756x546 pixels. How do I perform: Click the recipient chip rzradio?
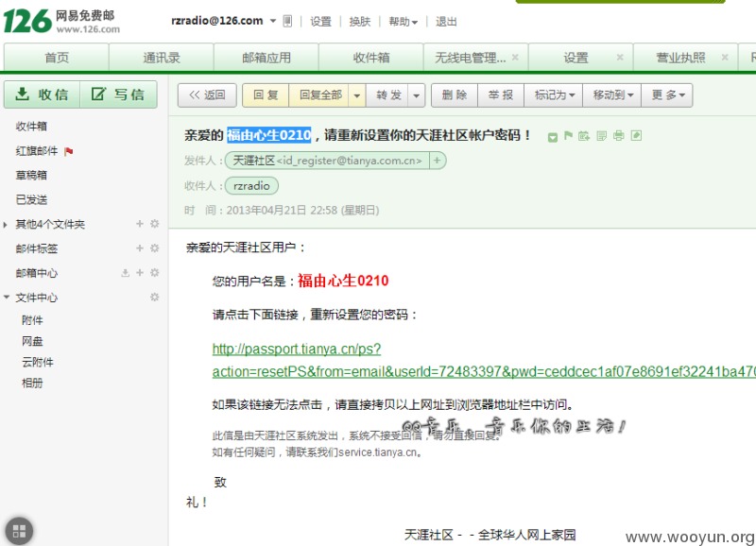(251, 185)
